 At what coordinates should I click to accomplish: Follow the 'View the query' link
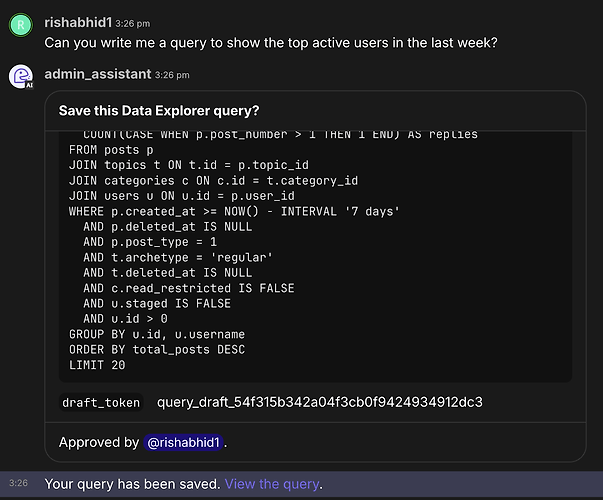(272, 484)
